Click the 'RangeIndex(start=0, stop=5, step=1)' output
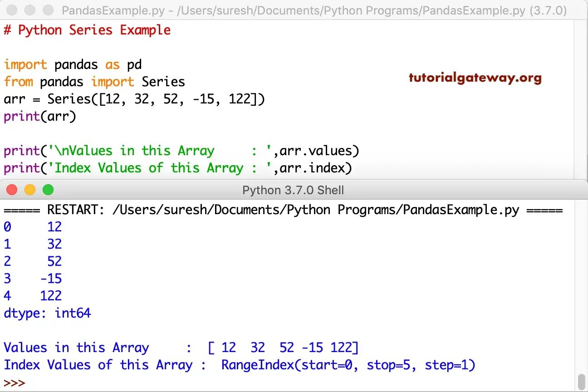 [348, 365]
